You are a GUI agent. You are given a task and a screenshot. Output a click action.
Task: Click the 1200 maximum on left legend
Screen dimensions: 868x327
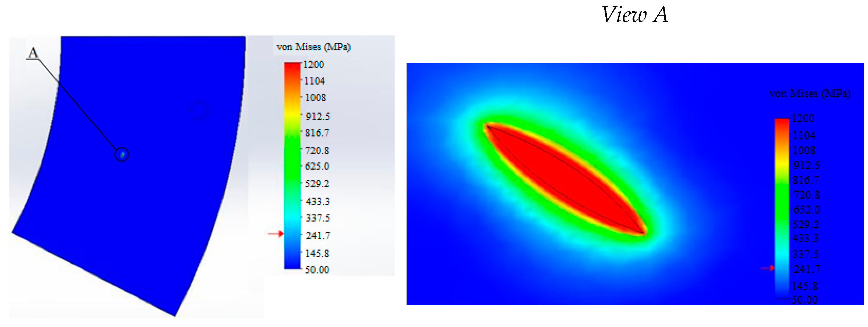313,64
